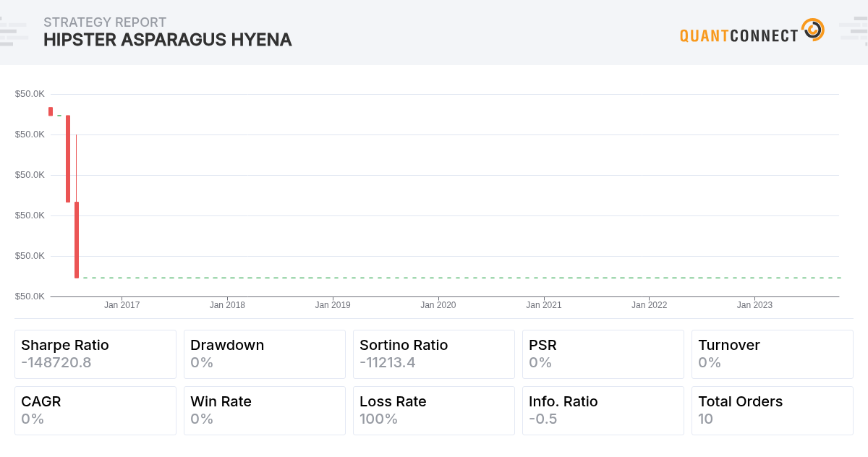868x457 pixels.
Task: Click the QuantConnect logo icon
Action: click(x=813, y=30)
